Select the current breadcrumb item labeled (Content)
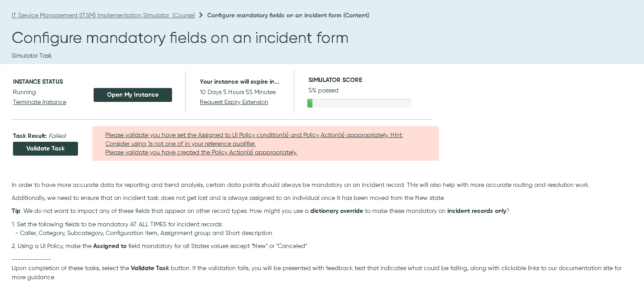Screen dimensions: 644x300 [x=288, y=15]
